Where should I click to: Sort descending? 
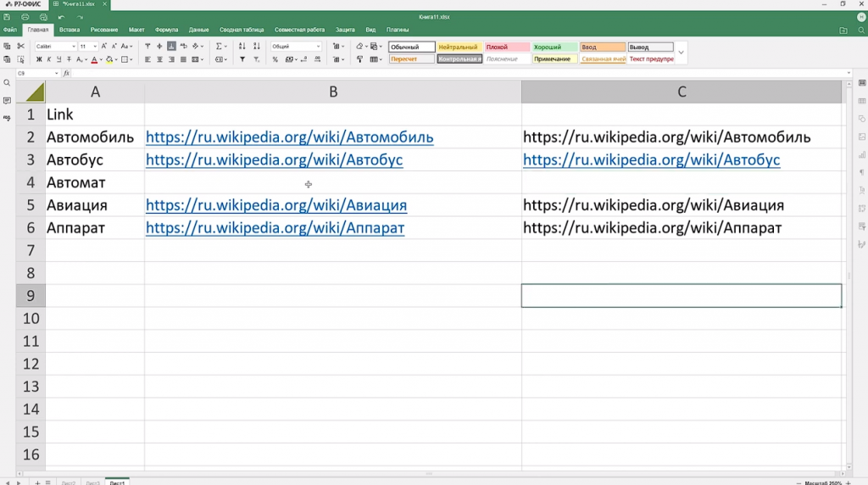click(256, 47)
